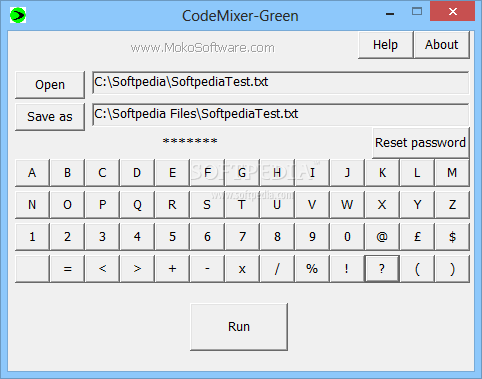482x379 pixels.
Task: Click the @ symbol key
Action: point(382,237)
